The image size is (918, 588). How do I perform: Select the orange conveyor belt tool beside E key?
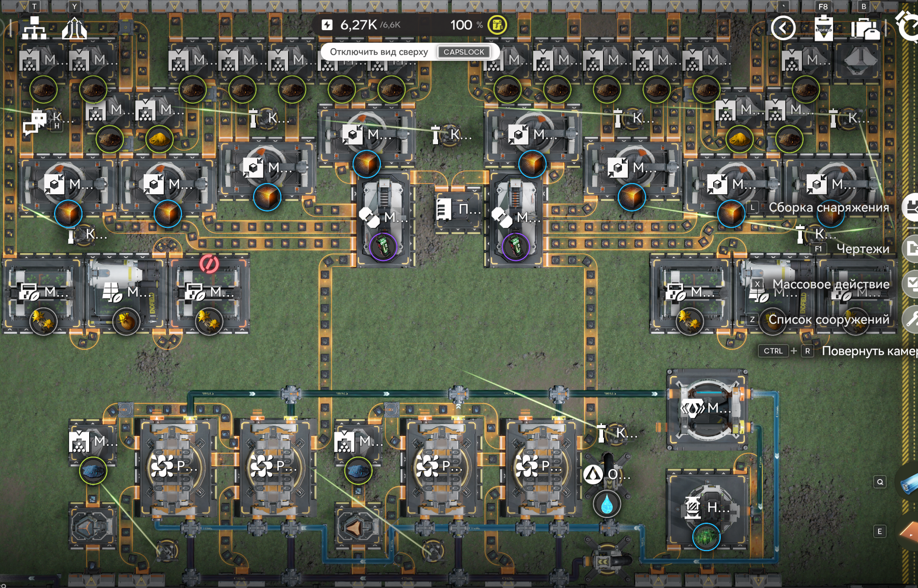910,533
